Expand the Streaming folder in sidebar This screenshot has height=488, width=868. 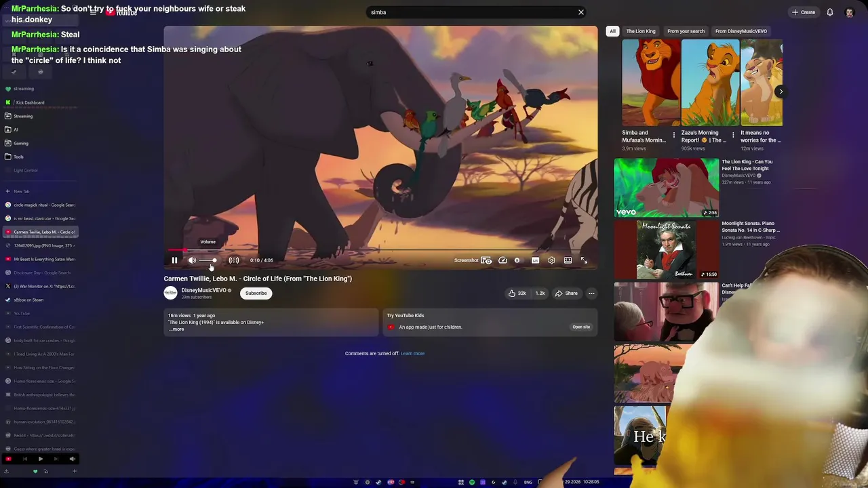coord(41,116)
